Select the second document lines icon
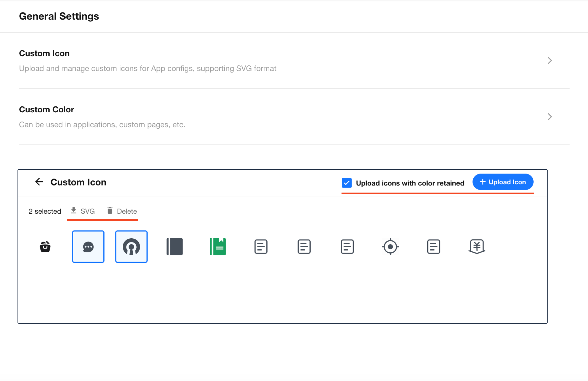 (x=304, y=247)
